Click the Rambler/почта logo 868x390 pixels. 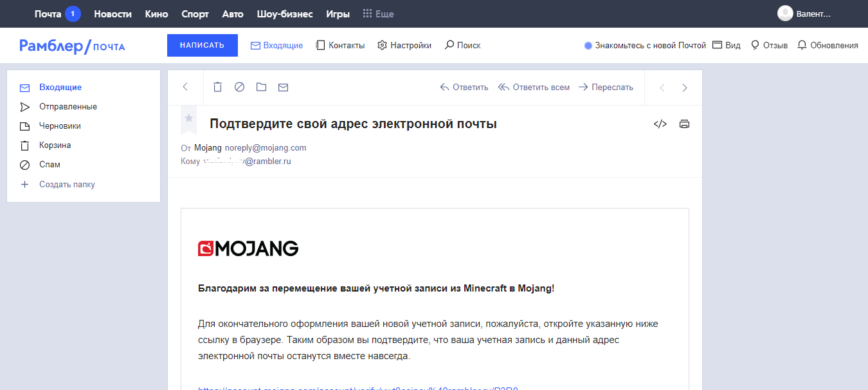click(x=72, y=46)
